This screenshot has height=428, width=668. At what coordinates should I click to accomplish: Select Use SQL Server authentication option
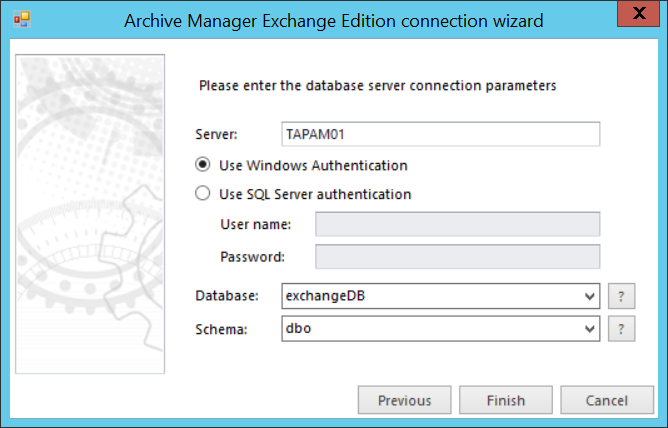204,194
